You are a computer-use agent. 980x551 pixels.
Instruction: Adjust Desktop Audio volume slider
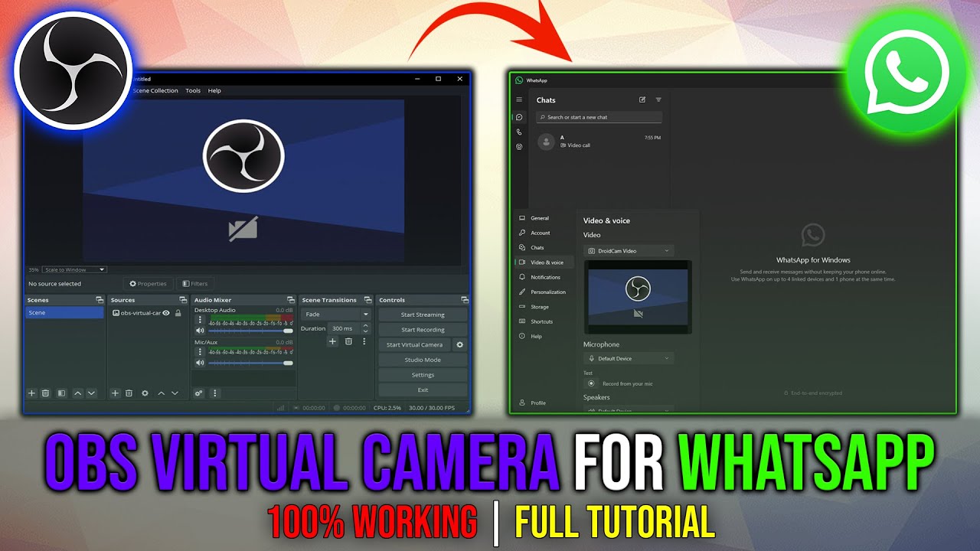[x=250, y=331]
